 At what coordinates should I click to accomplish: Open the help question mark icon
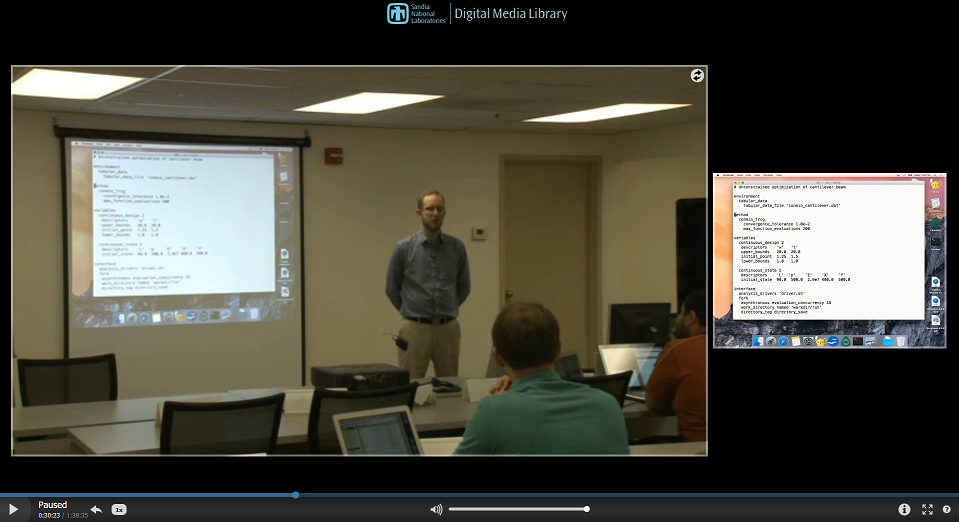[x=947, y=509]
